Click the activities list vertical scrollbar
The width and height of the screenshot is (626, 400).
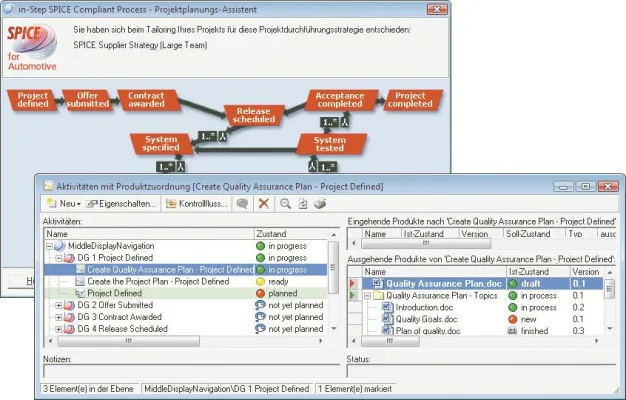(333, 281)
